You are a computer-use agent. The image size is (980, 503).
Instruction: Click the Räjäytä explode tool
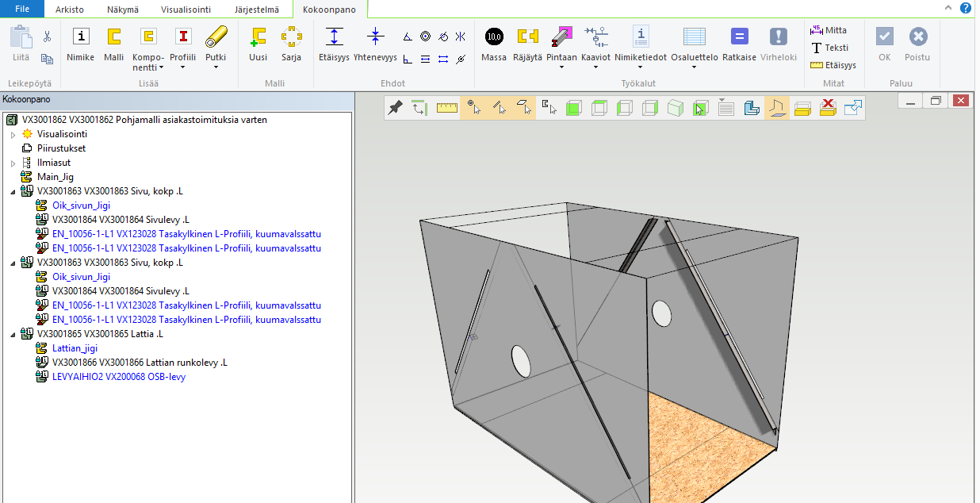pyautogui.click(x=527, y=36)
